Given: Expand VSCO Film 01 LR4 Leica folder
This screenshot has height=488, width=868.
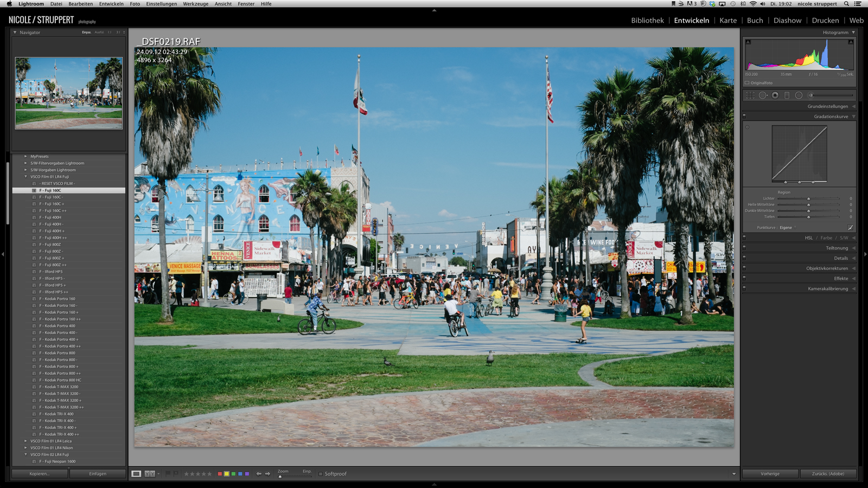Looking at the screenshot, I should 25,441.
